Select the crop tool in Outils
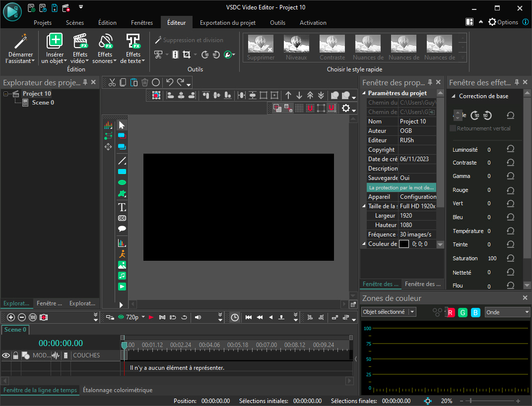532x406 pixels. tap(186, 55)
